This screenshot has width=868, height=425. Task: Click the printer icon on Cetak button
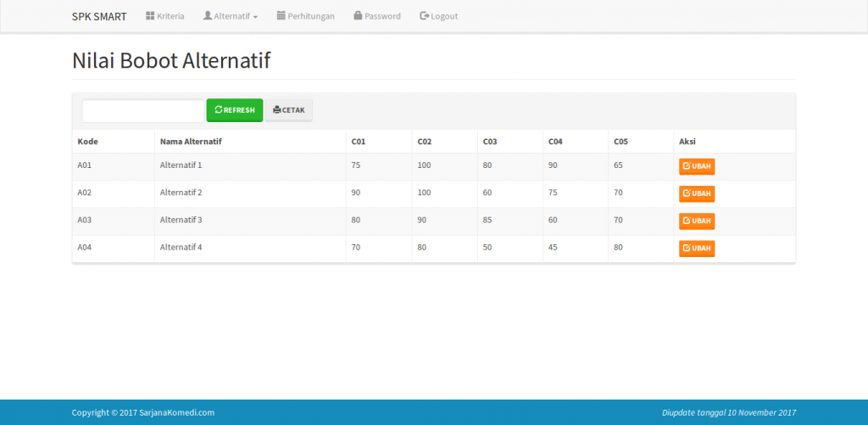(277, 109)
